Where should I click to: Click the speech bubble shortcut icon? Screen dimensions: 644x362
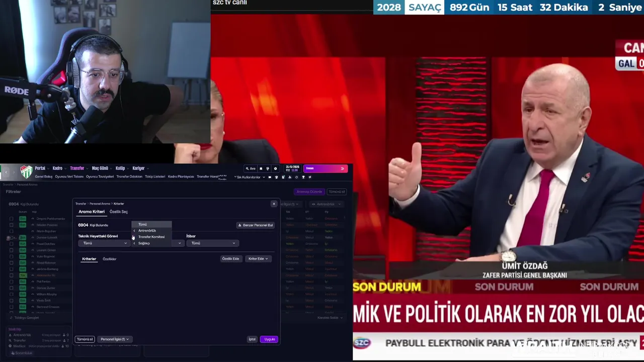[x=270, y=177]
